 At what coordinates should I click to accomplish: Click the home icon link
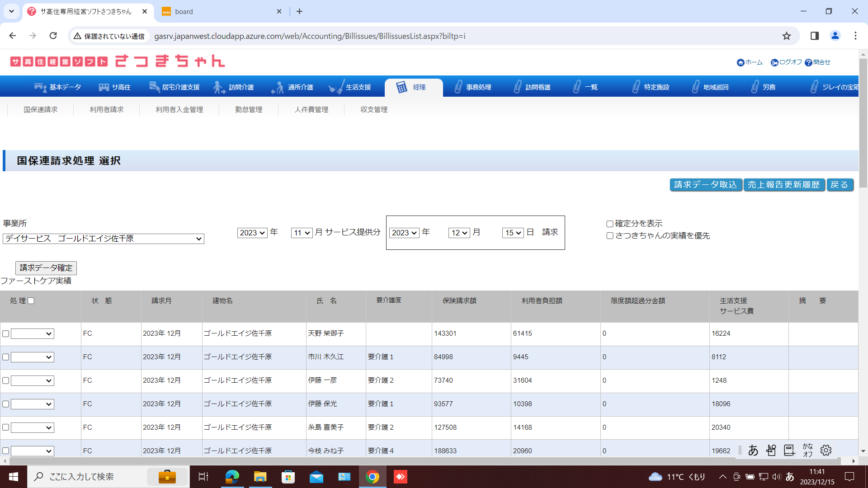point(741,63)
